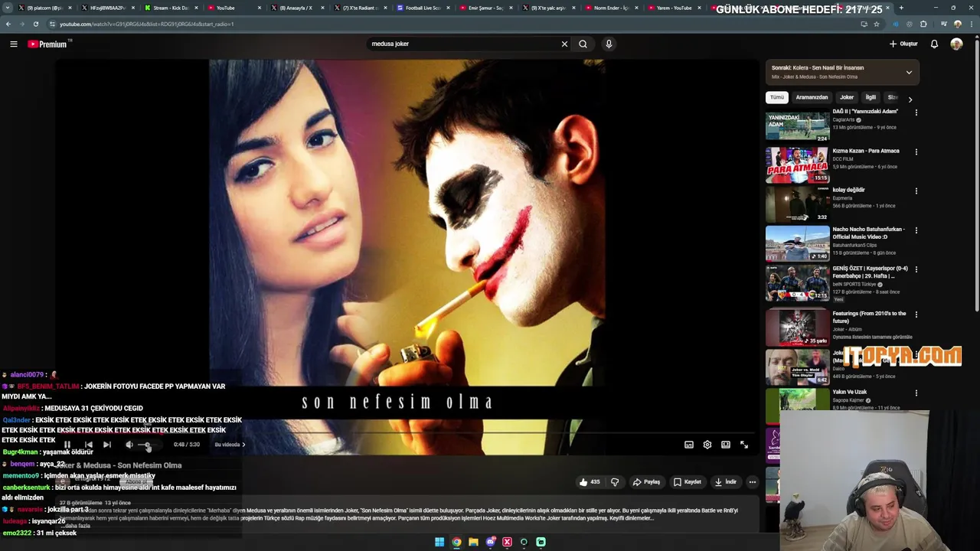Screen dimensions: 980x551
Task: Expand video description 'daha fazla'
Action: (x=77, y=526)
